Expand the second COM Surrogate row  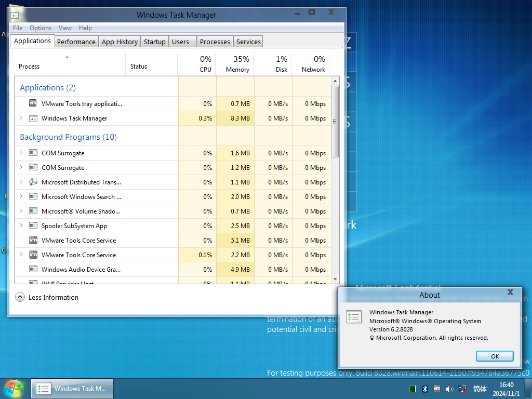point(21,167)
